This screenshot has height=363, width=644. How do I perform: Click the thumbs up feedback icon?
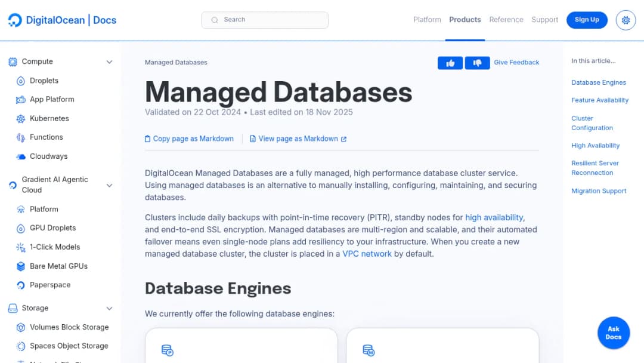tap(450, 63)
